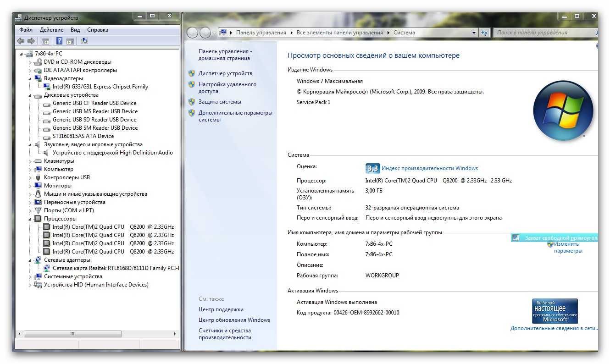
Task: Click the Realtek network card icon
Action: point(47,268)
